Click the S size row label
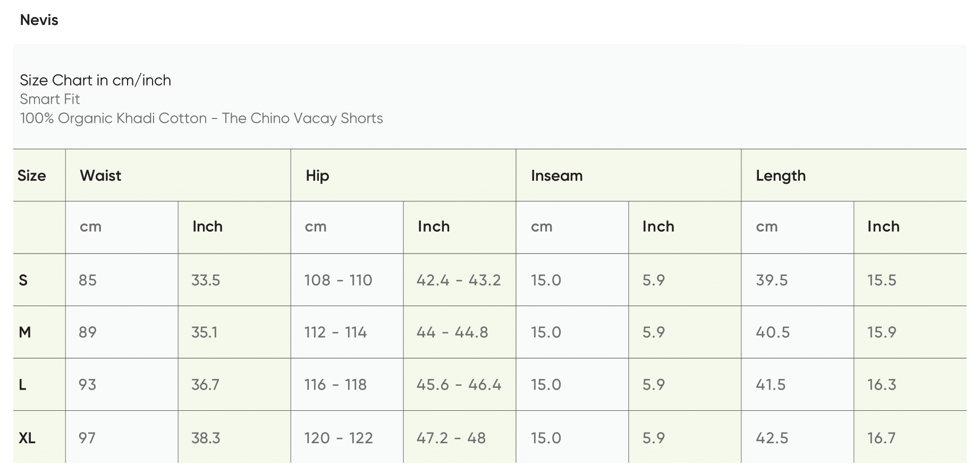The height and width of the screenshot is (473, 980). [x=23, y=281]
